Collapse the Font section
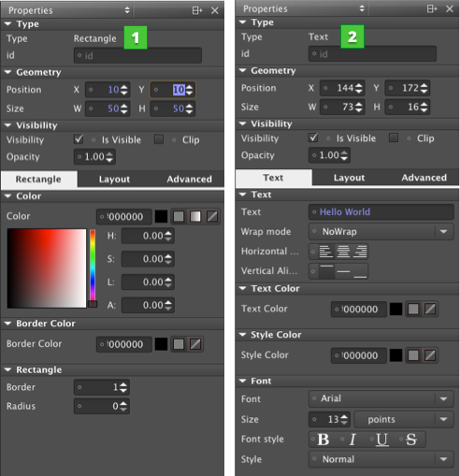Image resolution: width=460 pixels, height=476 pixels. tap(243, 381)
